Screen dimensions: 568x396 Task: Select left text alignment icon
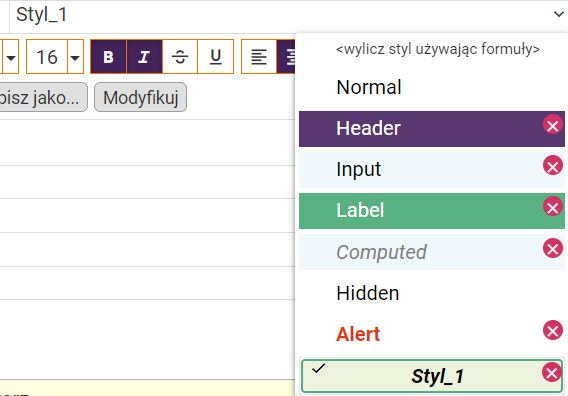(x=259, y=57)
